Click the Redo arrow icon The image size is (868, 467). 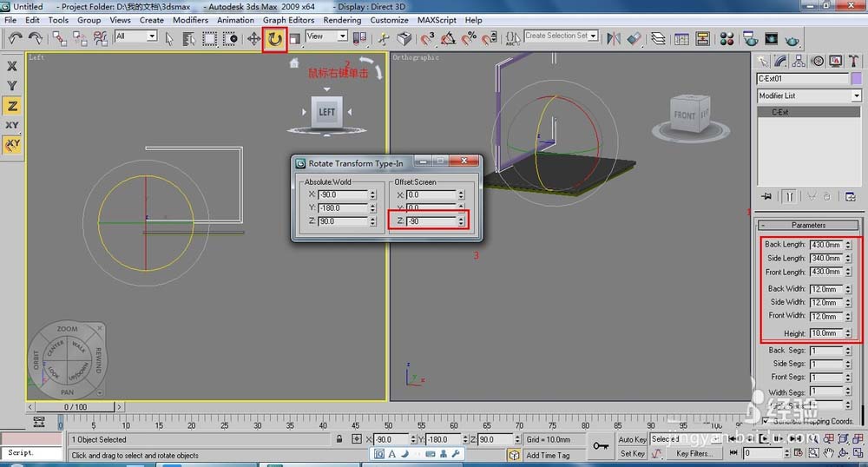36,38
